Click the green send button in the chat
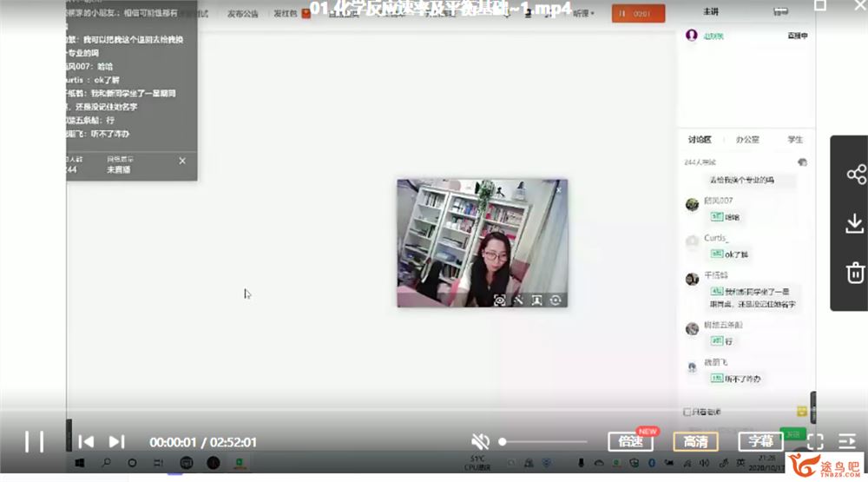Viewport: 868px width, 482px height. click(792, 434)
